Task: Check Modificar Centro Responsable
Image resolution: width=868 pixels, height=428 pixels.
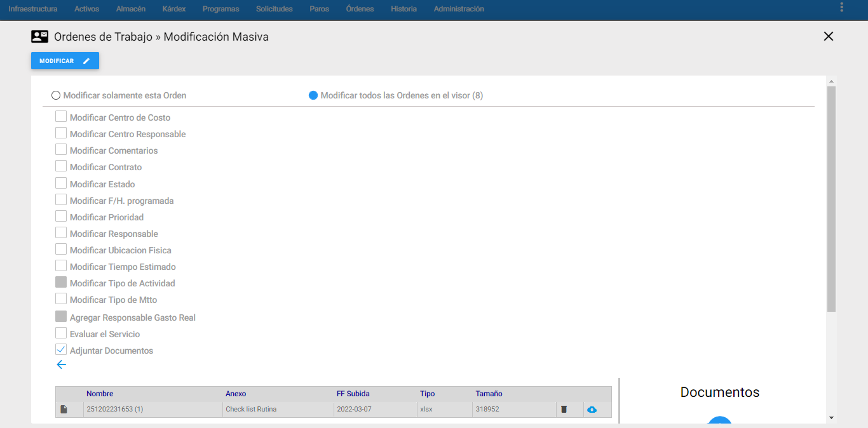Action: click(x=61, y=133)
